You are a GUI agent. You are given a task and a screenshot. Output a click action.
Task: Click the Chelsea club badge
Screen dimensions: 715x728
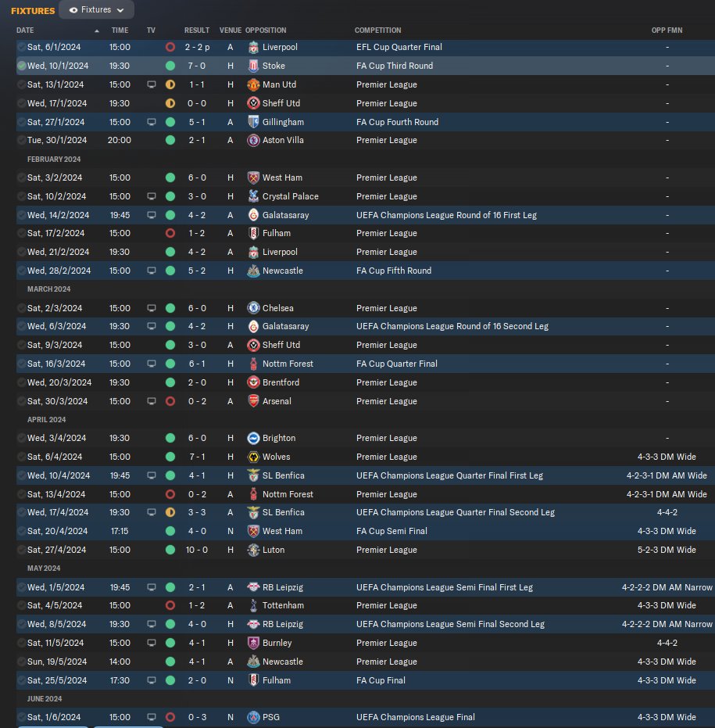[x=253, y=308]
